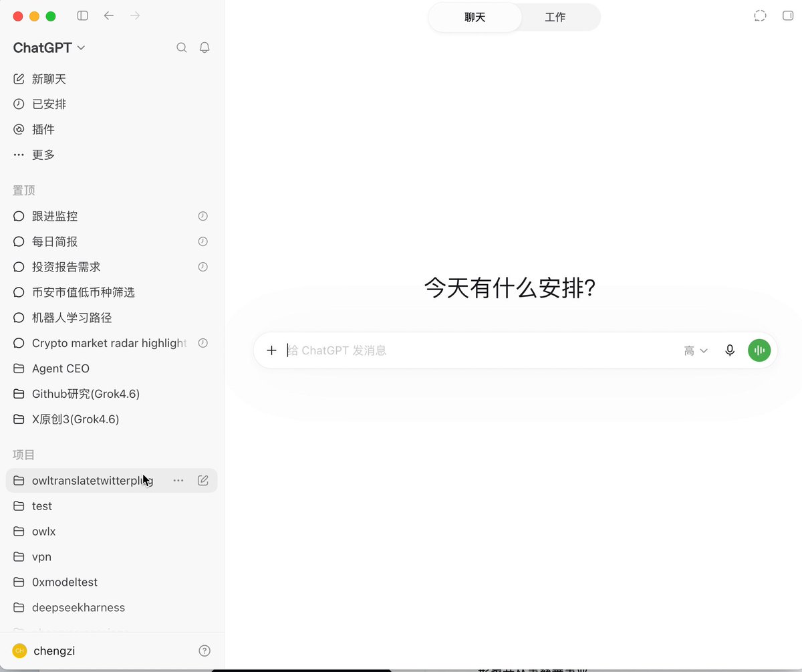
Task: Start new chat in owltranslatetwitterplug project
Action: [203, 480]
